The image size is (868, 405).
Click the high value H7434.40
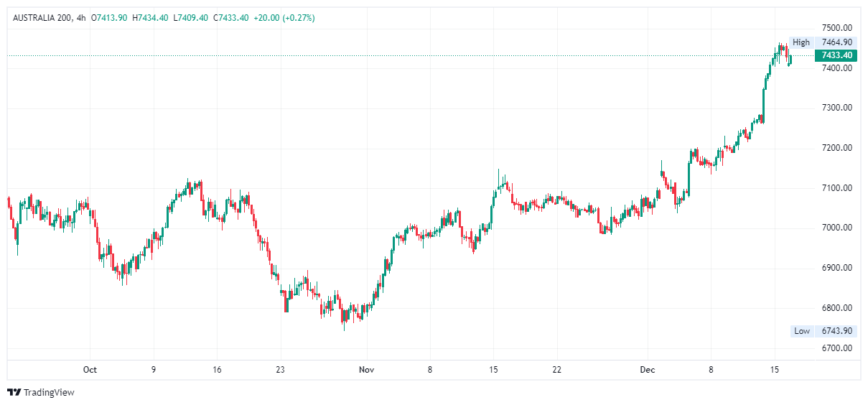[150, 17]
